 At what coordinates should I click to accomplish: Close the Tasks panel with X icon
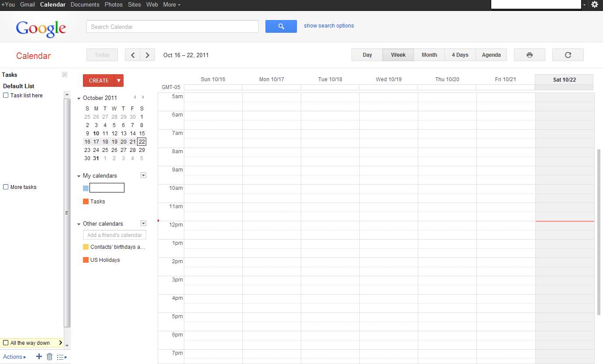[x=65, y=75]
